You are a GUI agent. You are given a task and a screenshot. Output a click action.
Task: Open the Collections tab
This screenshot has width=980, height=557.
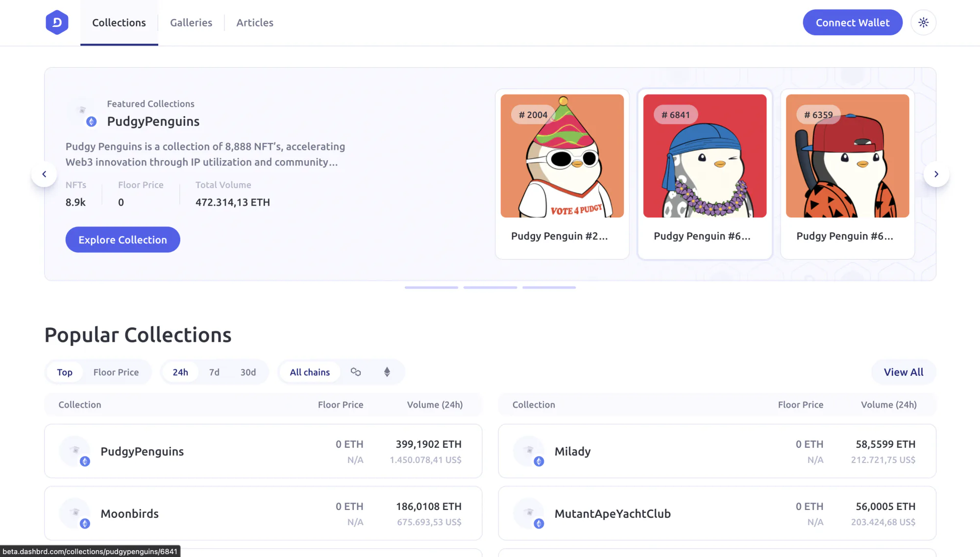pos(119,23)
